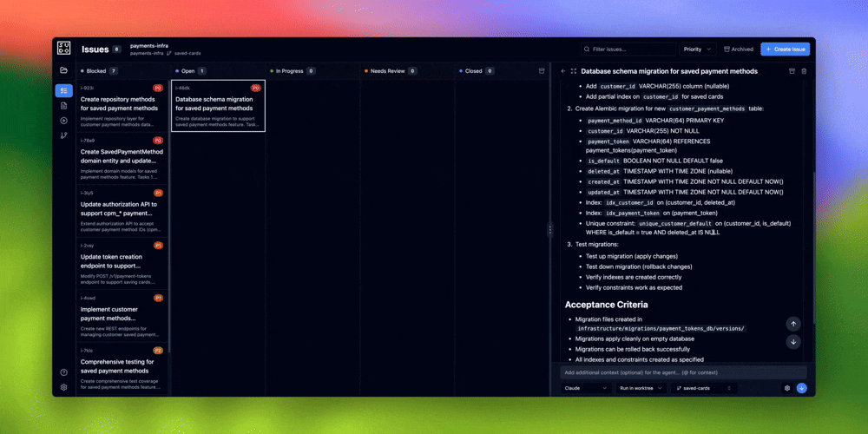868x434 pixels.
Task: Focus the Filter issues search field
Action: click(628, 49)
